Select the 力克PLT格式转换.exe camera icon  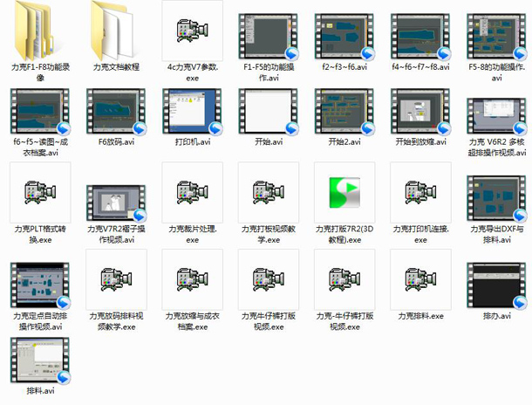[x=40, y=193]
